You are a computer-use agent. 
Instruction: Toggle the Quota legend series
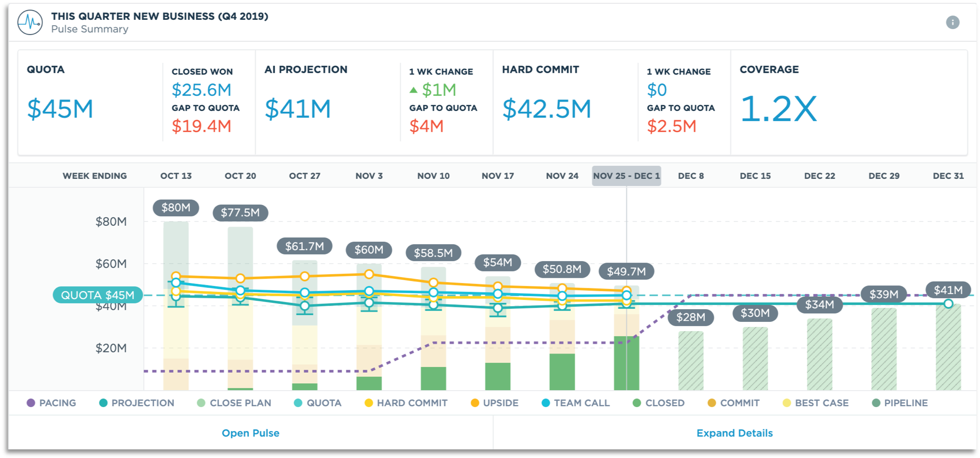coord(318,403)
